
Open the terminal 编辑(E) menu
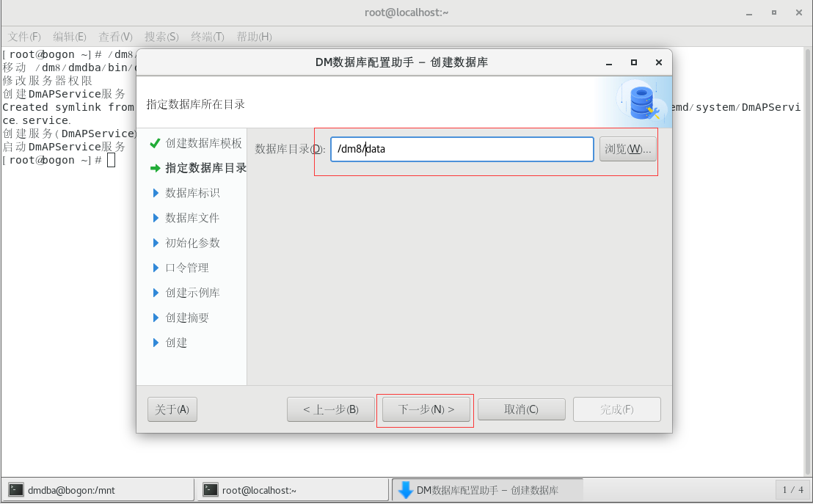[x=70, y=37]
